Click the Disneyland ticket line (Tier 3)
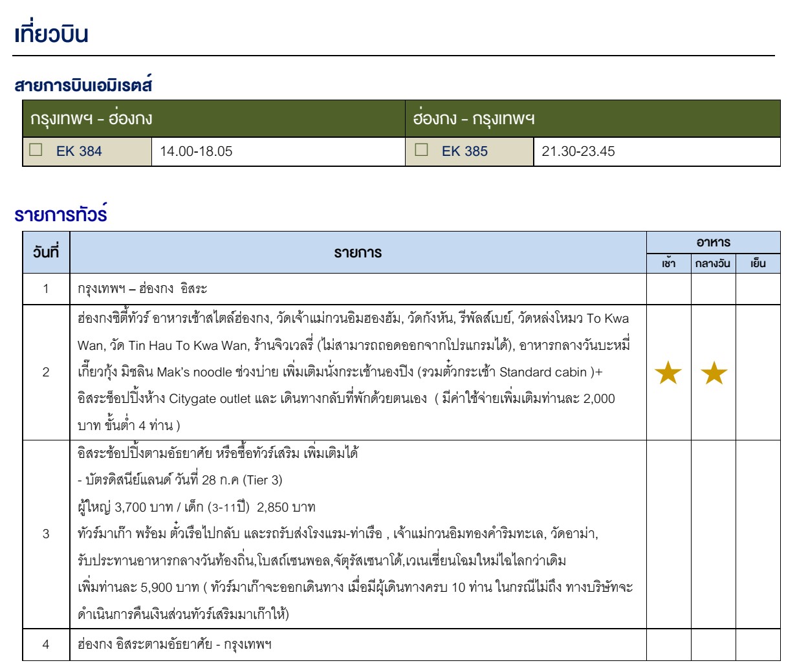This screenshot has height=672, width=797. pos(180,480)
